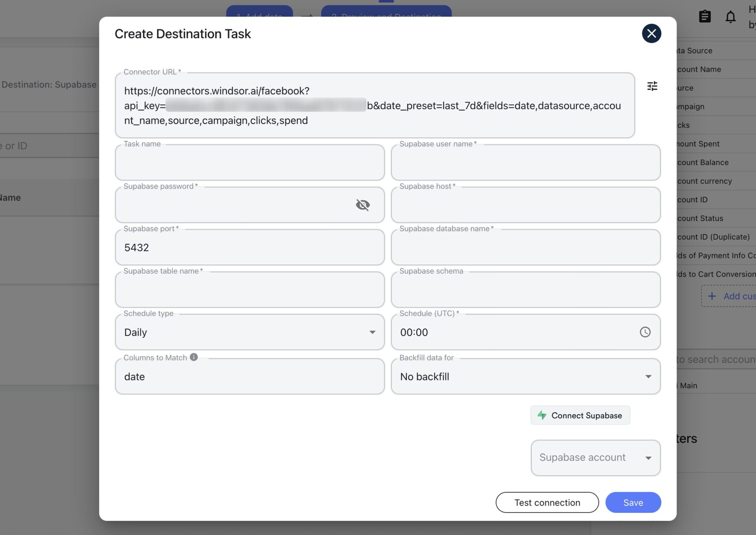The height and width of the screenshot is (535, 756).
Task: Click Add custom field button in background
Action: (729, 296)
